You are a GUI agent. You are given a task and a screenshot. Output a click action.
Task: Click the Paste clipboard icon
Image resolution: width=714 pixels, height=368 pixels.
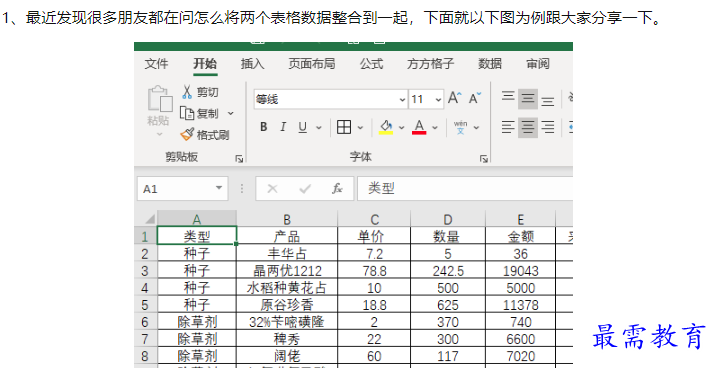pyautogui.click(x=159, y=98)
